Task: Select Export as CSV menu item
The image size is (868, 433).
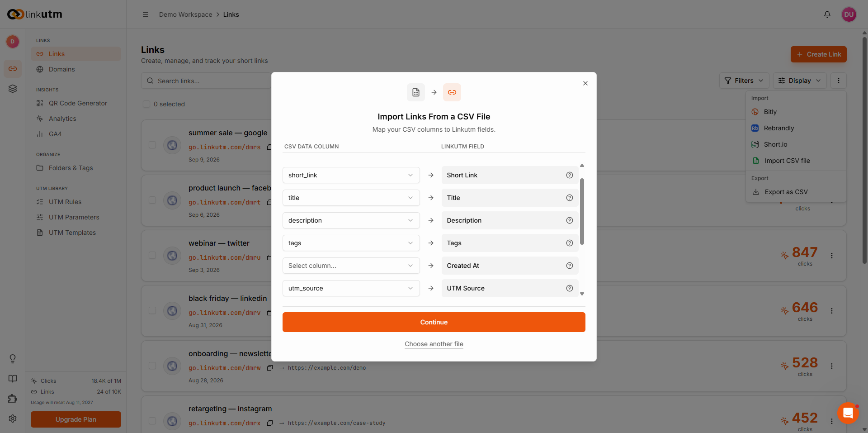Action: tap(796, 192)
